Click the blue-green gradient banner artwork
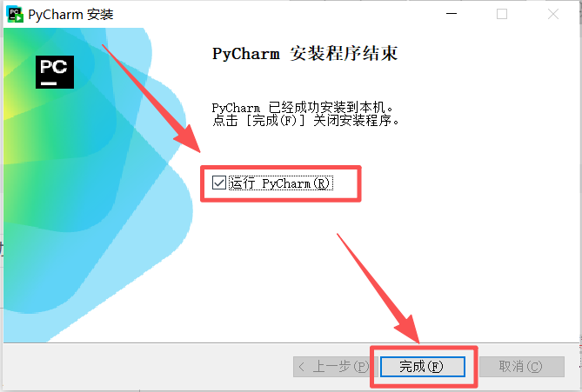The image size is (582, 392). tap(98, 185)
